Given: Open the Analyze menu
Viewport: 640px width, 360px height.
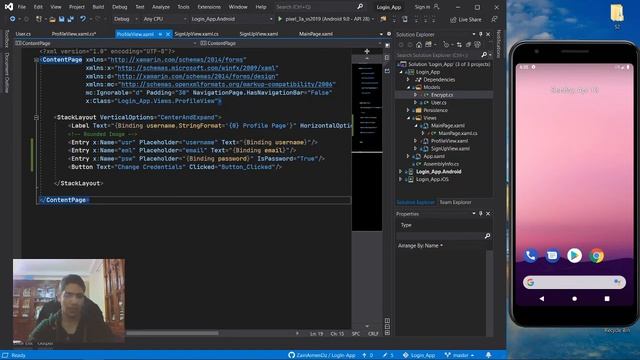Looking at the screenshot, I should click(160, 7).
